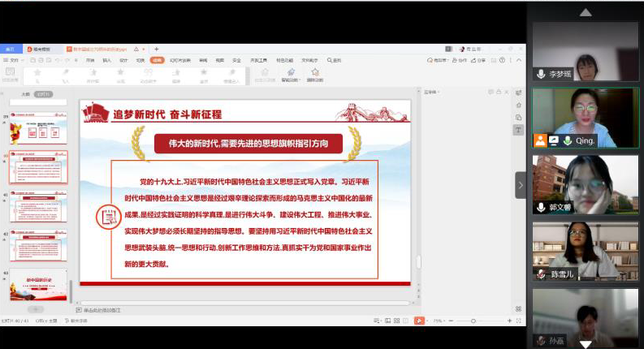Toggle 郭文馨's microphone icon
The height and width of the screenshot is (349, 644).
click(541, 207)
